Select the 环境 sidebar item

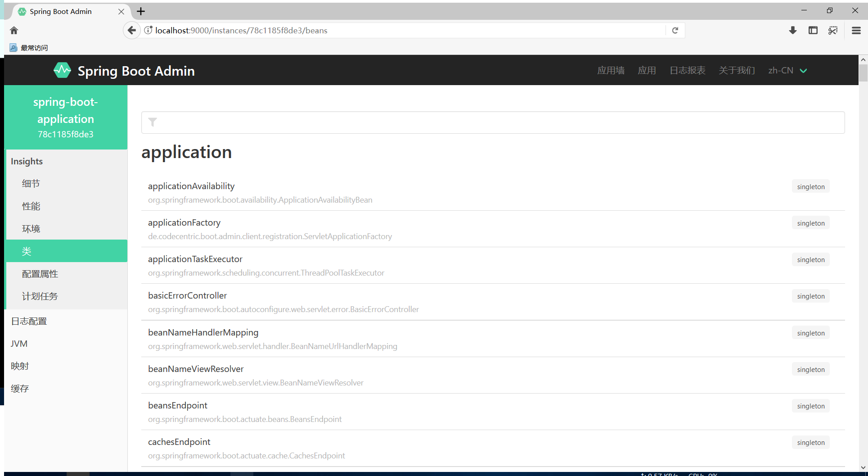[x=67, y=228]
